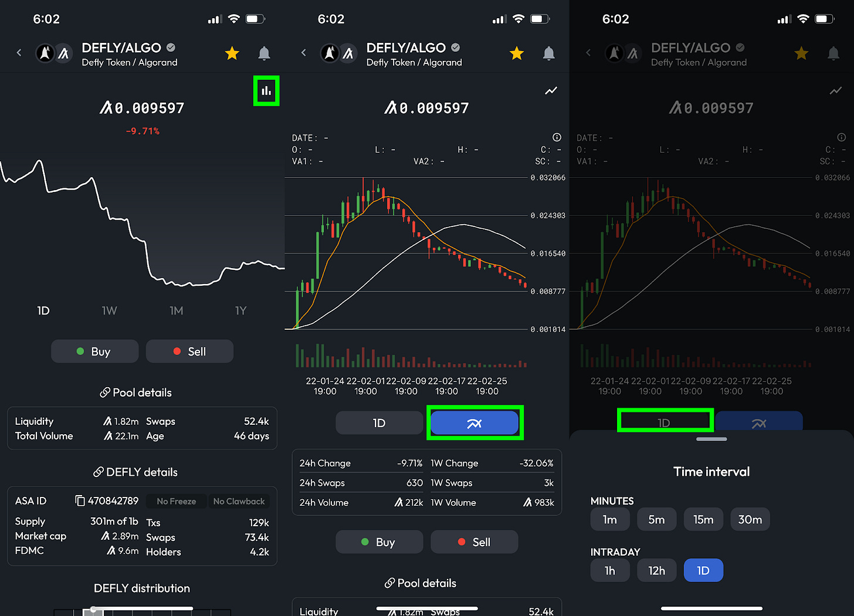Screen dimensions: 854x616
Task: Tap 24h Swaps value 630
Action: pyautogui.click(x=415, y=483)
